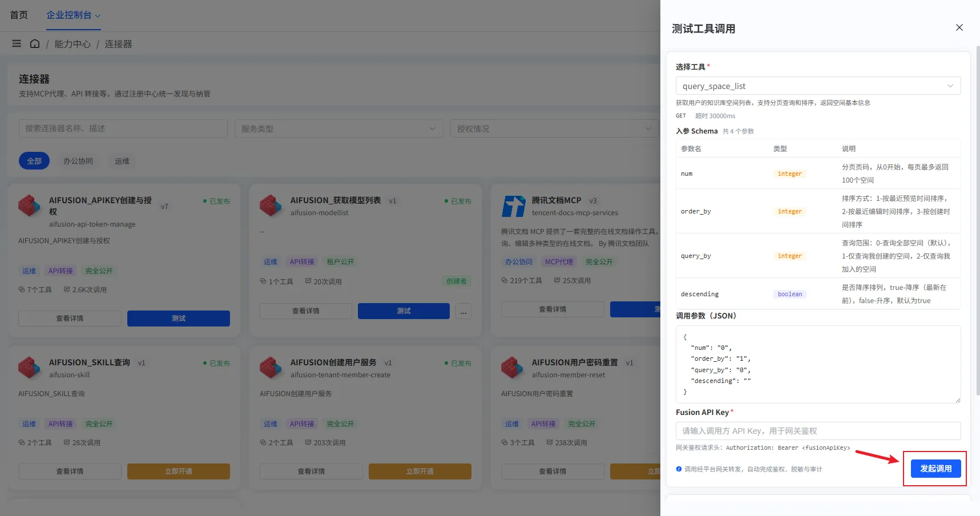The height and width of the screenshot is (516, 980).
Task: Expand the 服务类型 filter dropdown
Action: [339, 128]
